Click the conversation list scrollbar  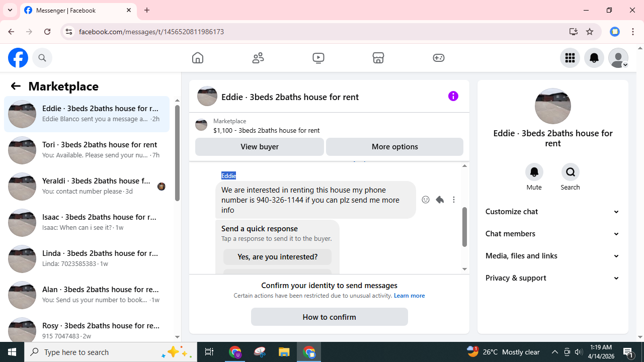tap(177, 153)
